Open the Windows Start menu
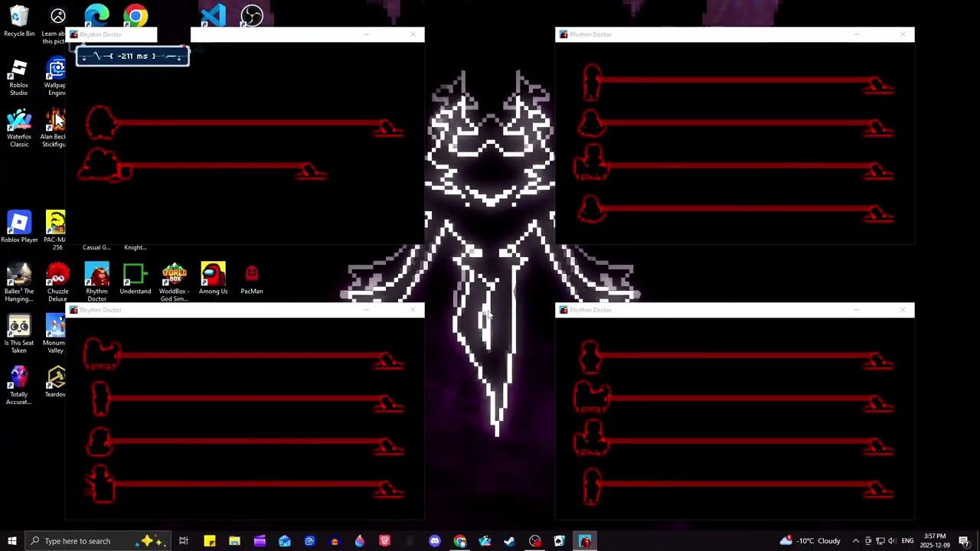 point(11,541)
